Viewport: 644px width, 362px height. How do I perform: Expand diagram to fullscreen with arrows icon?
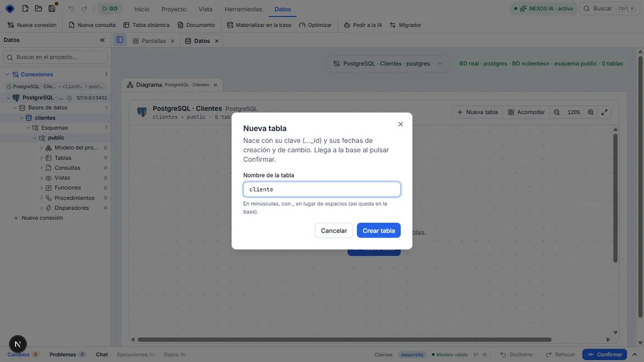(604, 112)
